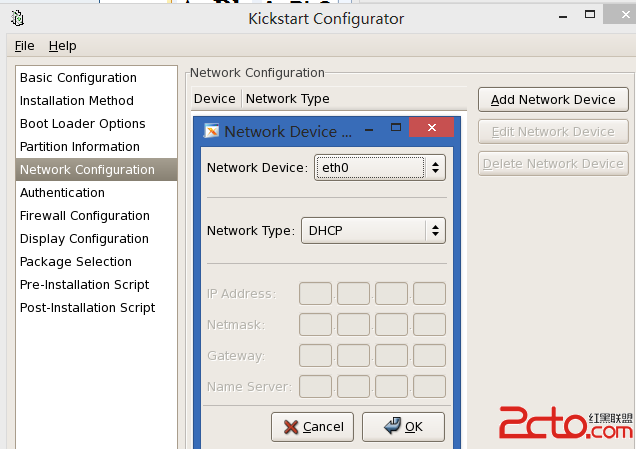Click the Network Device dialog's title bar icon
The height and width of the screenshot is (449, 636).
[x=211, y=131]
